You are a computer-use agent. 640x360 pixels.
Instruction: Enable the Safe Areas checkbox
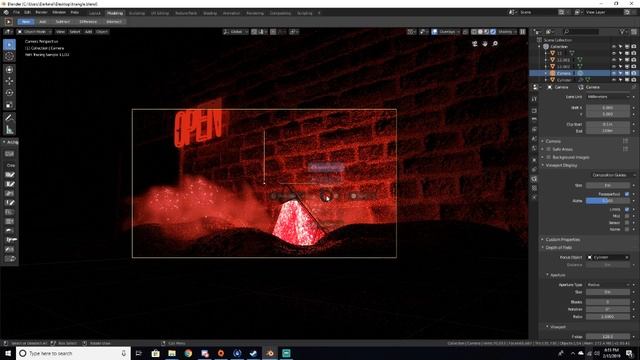click(549, 149)
